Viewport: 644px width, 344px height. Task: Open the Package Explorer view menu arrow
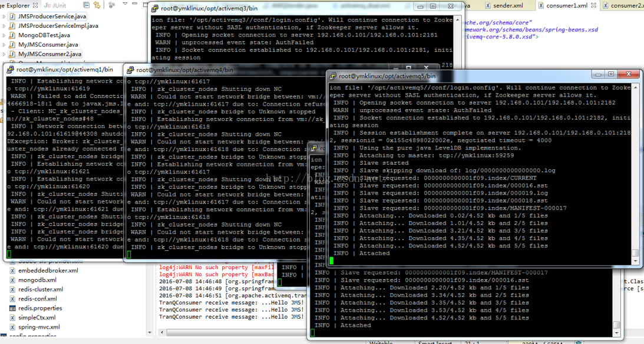tap(126, 4)
